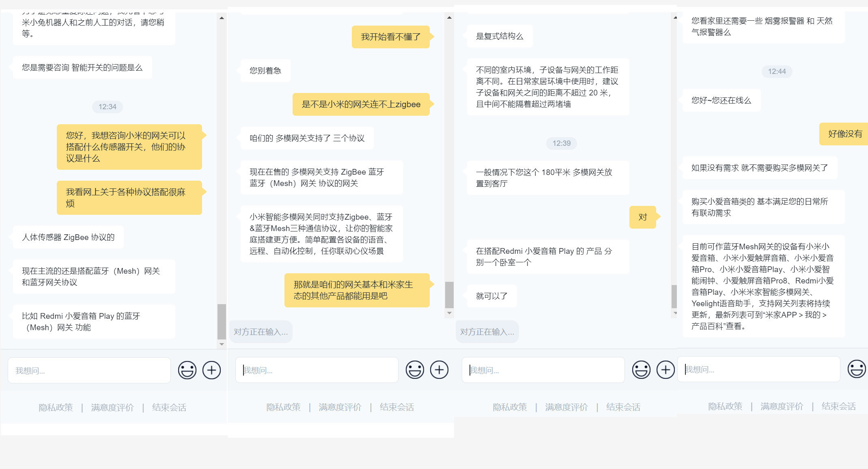Open emoji picker in the 12:34 chat panel
This screenshot has width=868, height=469.
[x=187, y=370]
